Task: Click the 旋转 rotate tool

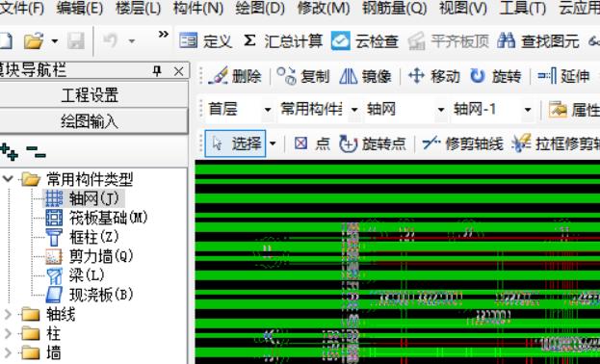Action: 496,76
